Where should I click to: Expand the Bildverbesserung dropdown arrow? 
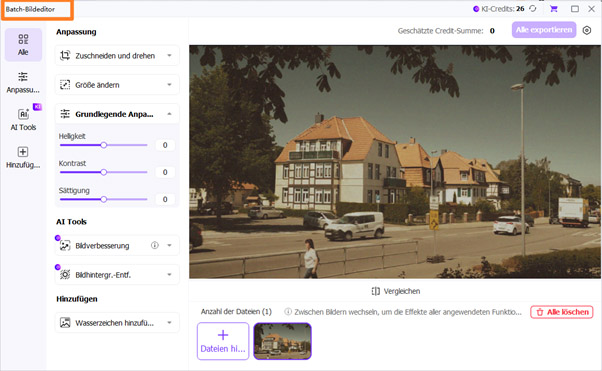pyautogui.click(x=169, y=245)
